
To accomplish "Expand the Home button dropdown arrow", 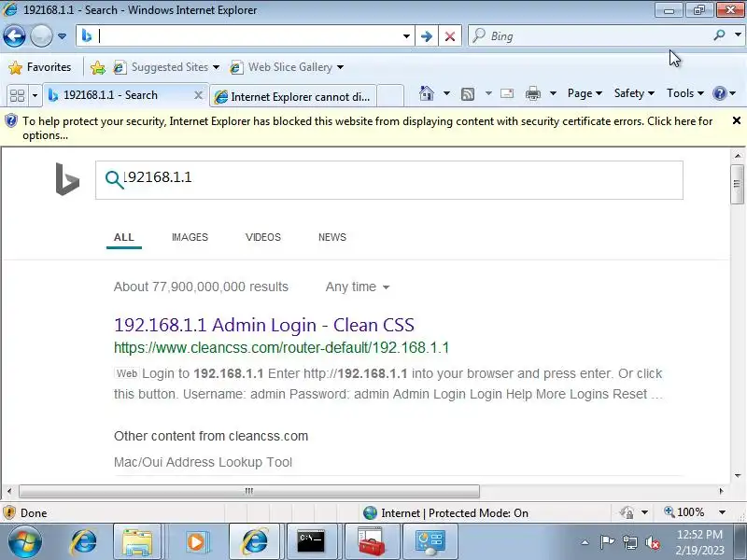I will [x=446, y=93].
